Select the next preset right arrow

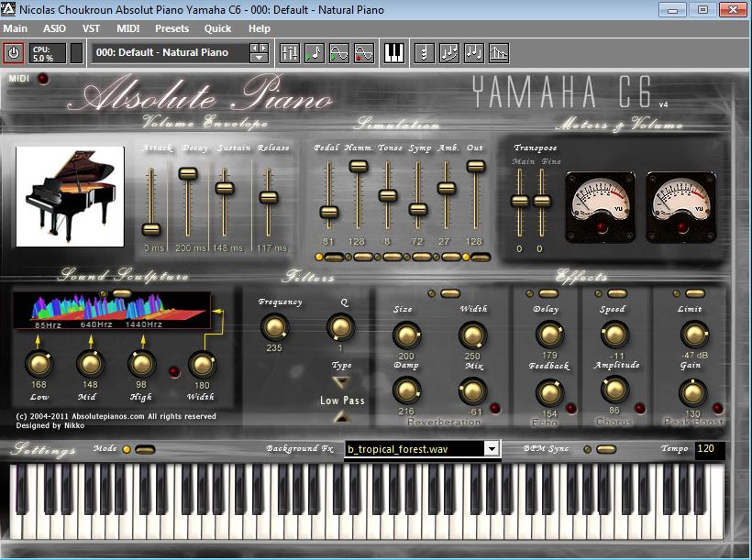point(263,48)
